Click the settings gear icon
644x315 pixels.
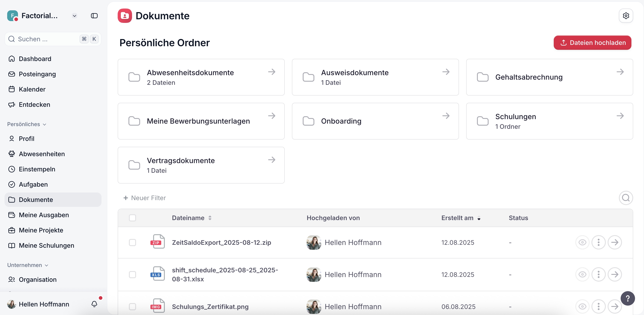[626, 16]
